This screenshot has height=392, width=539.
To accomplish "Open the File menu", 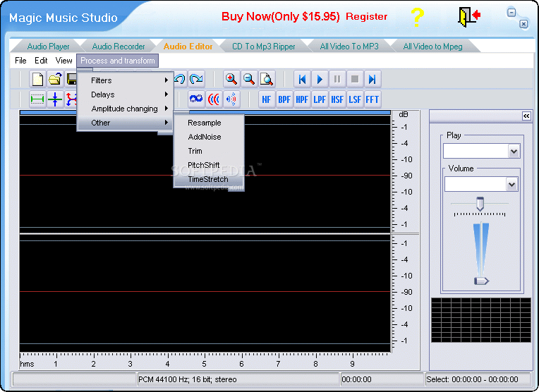I will 20,61.
